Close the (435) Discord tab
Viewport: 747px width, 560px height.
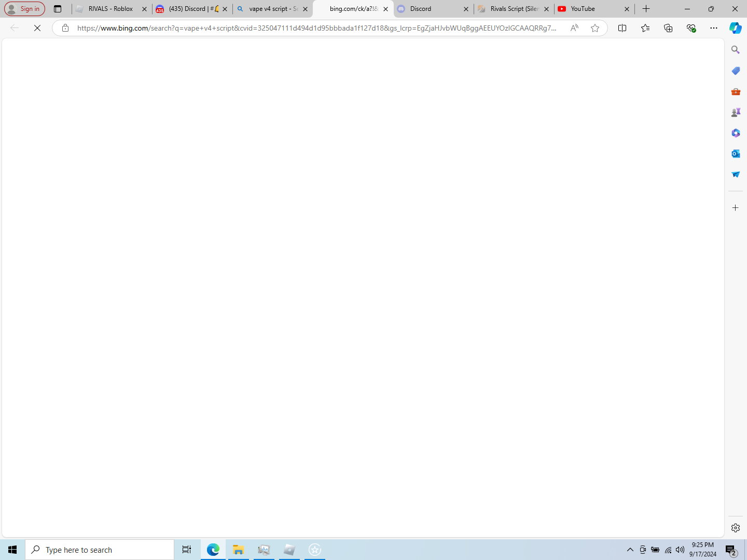click(x=225, y=9)
